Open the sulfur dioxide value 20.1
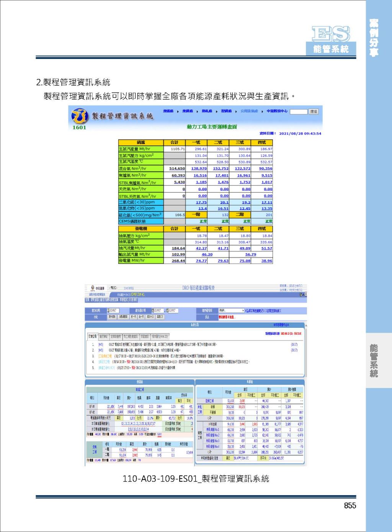Screen dimensions: 392x532 [224, 202]
